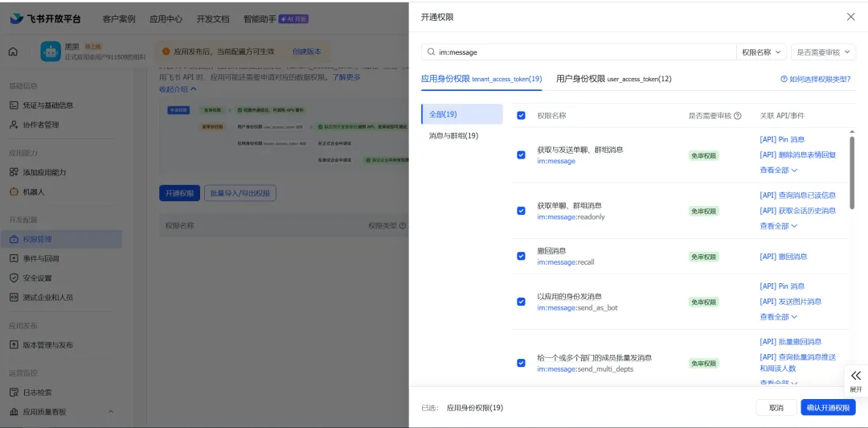
Task: Click the Feishu Open Platform logo
Action: click(45, 19)
